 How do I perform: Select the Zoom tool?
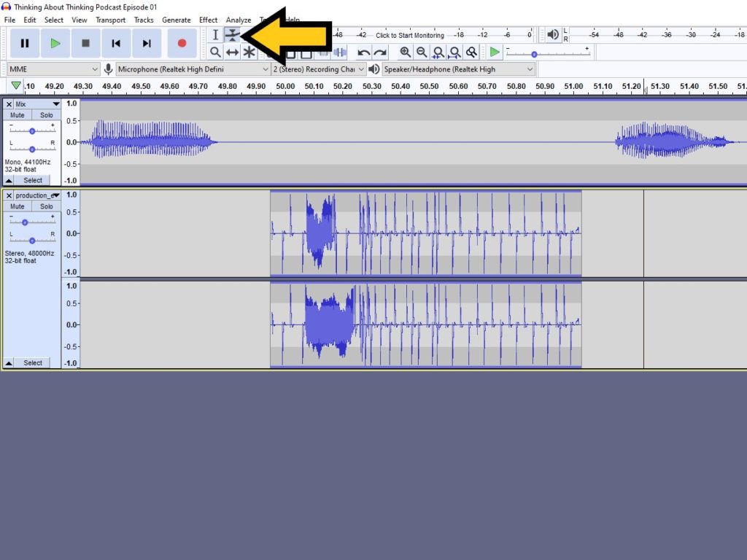(x=215, y=52)
